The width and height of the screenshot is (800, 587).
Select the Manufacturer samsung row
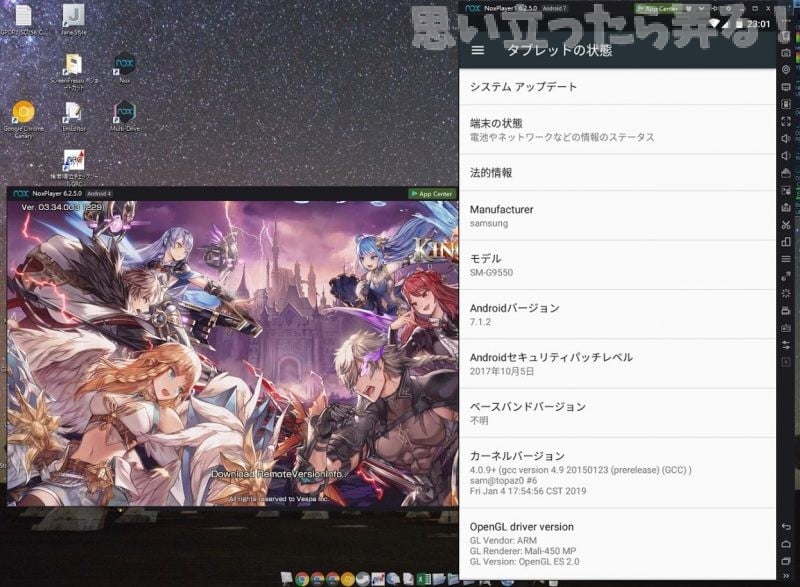pos(617,216)
